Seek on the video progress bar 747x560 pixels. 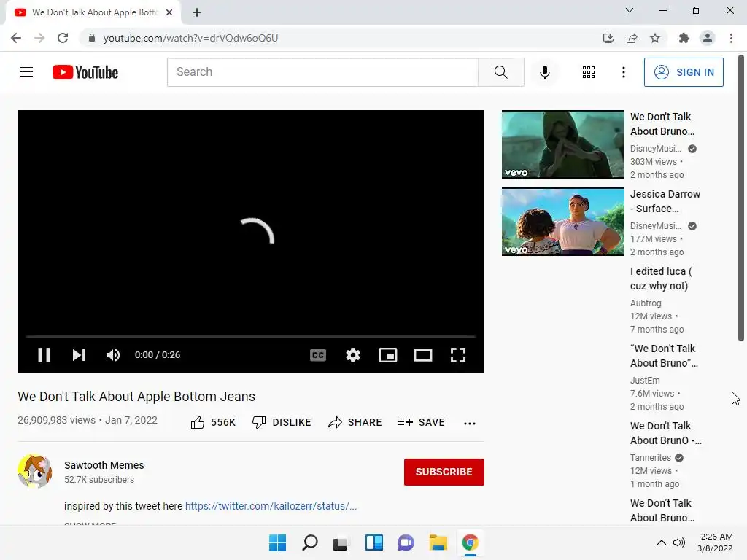click(251, 336)
